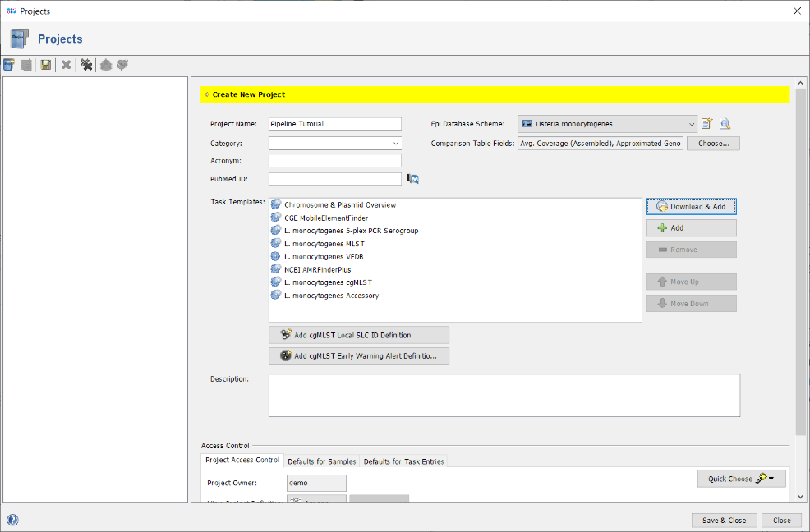Click the search database scheme magnifier icon
Image resolution: width=810 pixels, height=532 pixels.
coord(725,124)
